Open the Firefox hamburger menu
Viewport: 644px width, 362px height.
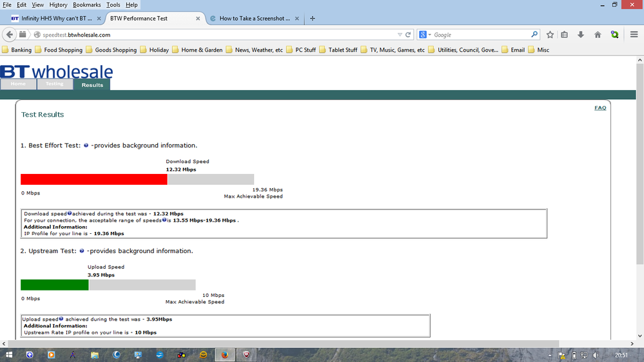click(x=634, y=35)
